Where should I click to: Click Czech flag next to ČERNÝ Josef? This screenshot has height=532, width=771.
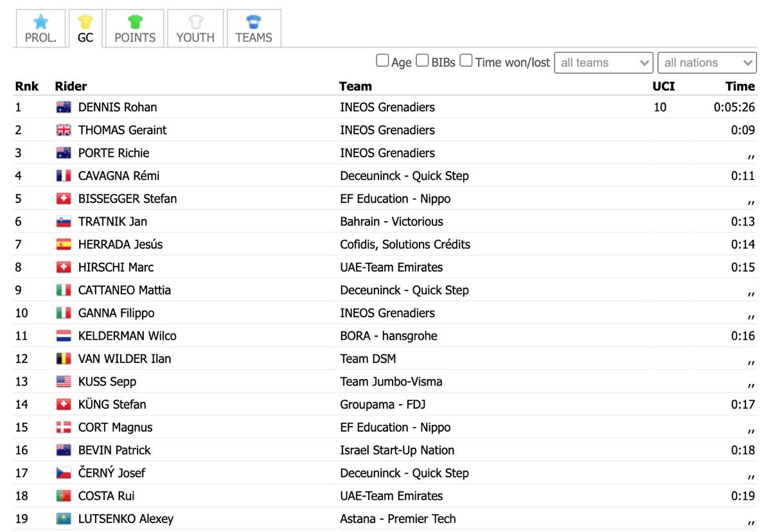point(64,474)
